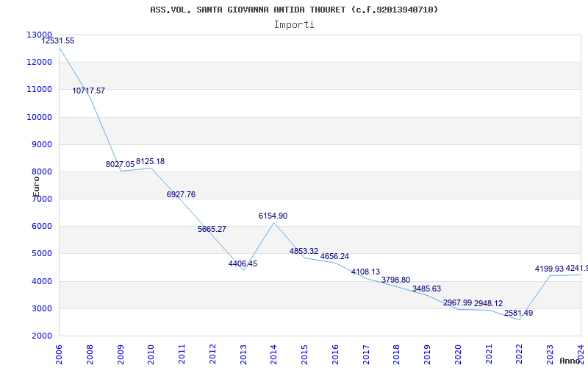Click the 2014 x-axis year label
Image resolution: width=588 pixels, height=368 pixels.
click(x=273, y=355)
